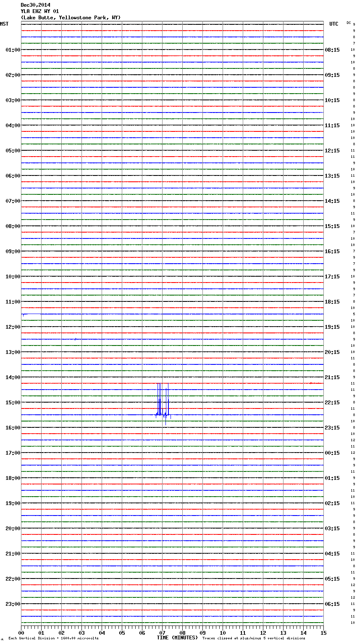Click the flat gap at start of 11:30 blue trace
Screen dimensions: 357x644
(x=32, y=314)
